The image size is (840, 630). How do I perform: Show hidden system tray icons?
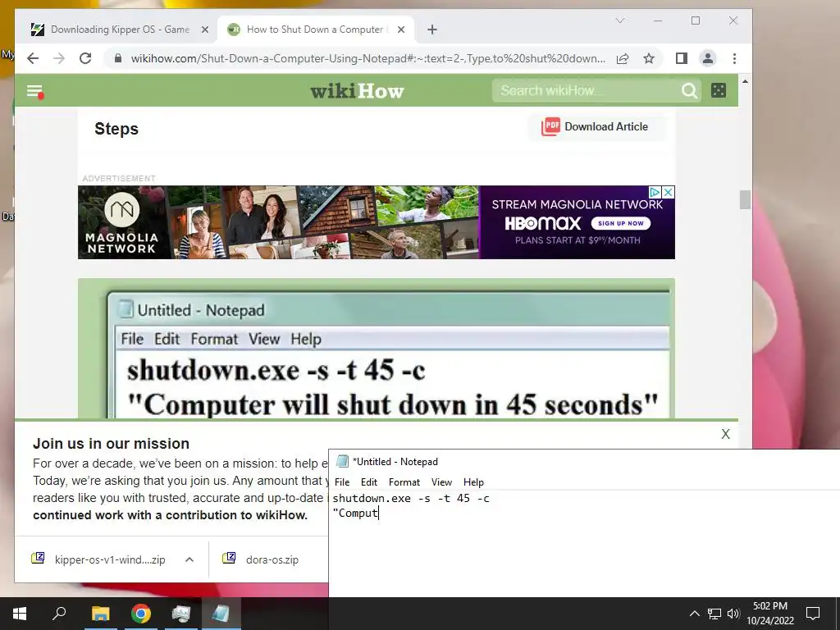pos(694,614)
